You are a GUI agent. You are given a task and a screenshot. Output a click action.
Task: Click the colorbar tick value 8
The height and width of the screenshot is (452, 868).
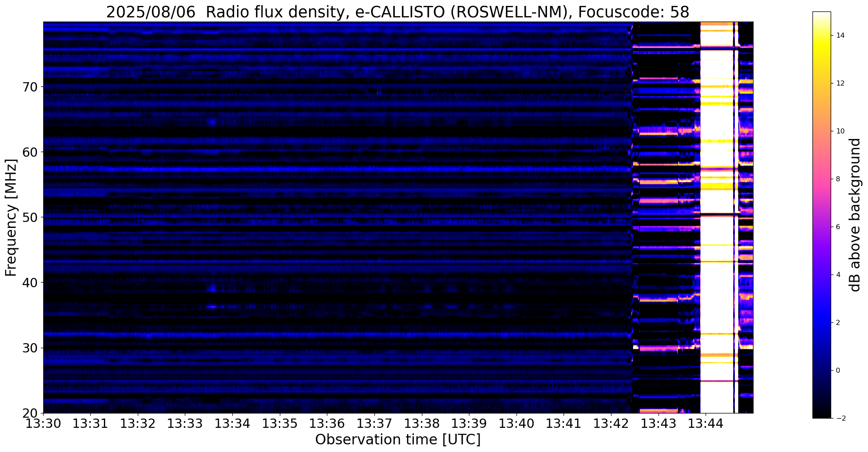click(x=838, y=179)
